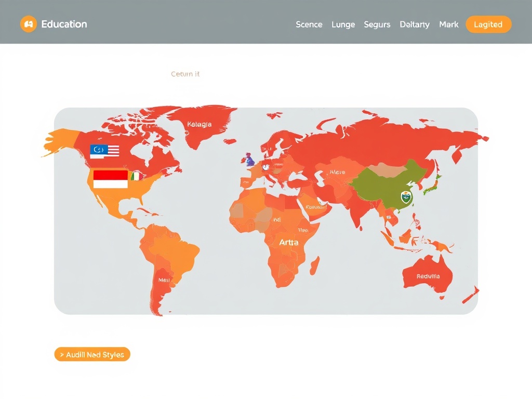Click the Mark navigation link
Screen dimensions: 532x399
[449, 24]
